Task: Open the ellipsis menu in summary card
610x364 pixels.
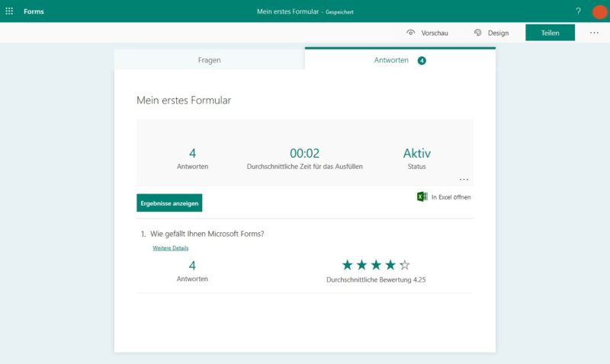Action: pyautogui.click(x=464, y=180)
